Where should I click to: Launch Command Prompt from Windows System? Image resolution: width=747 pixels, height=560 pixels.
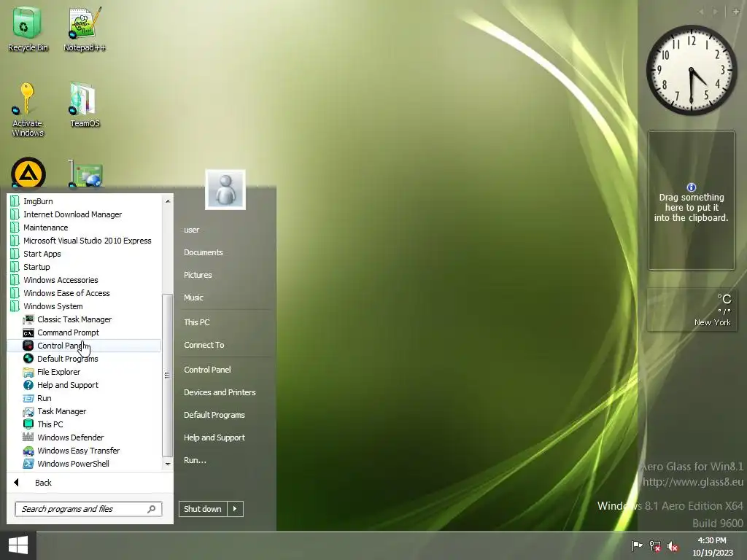[x=68, y=332]
